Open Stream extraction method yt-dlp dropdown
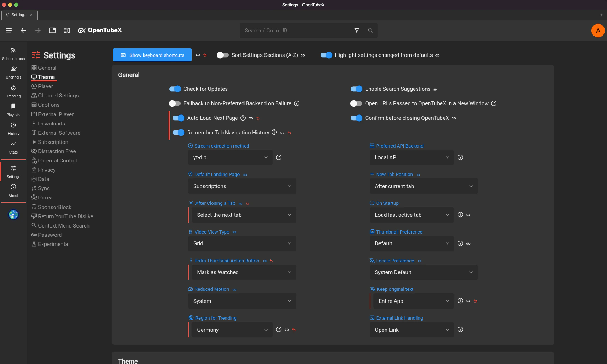 (230, 157)
